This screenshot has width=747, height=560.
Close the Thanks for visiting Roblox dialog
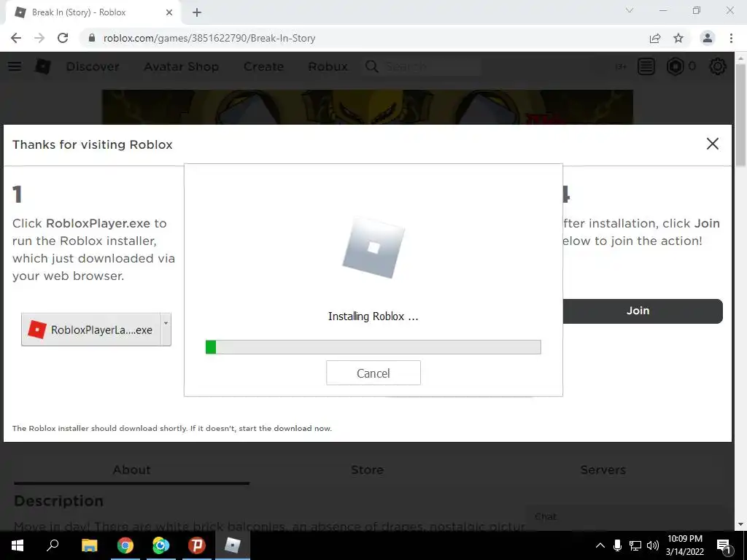point(713,144)
